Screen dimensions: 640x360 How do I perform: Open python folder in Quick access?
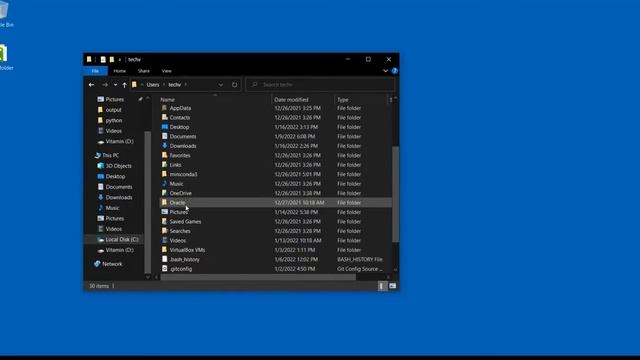113,120
